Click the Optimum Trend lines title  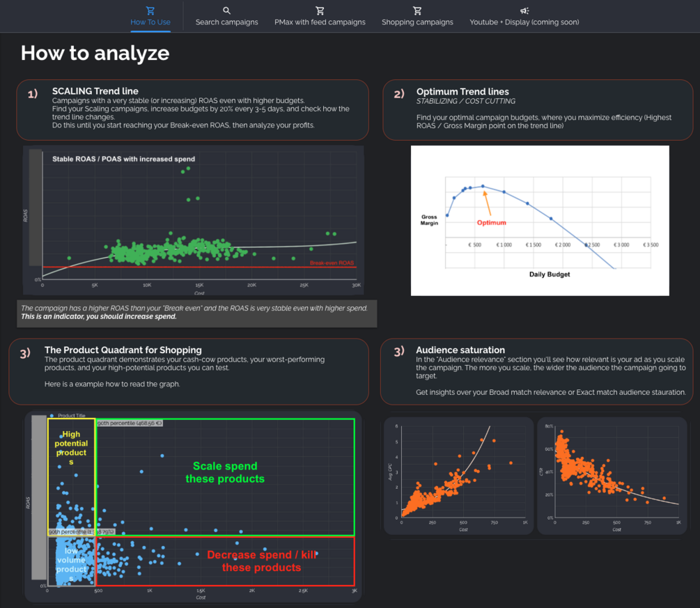pyautogui.click(x=462, y=91)
